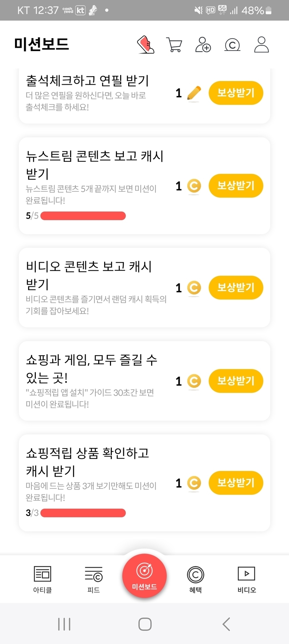Tap the red sneaker icon in header
The height and width of the screenshot is (644, 289).
pyautogui.click(x=146, y=45)
